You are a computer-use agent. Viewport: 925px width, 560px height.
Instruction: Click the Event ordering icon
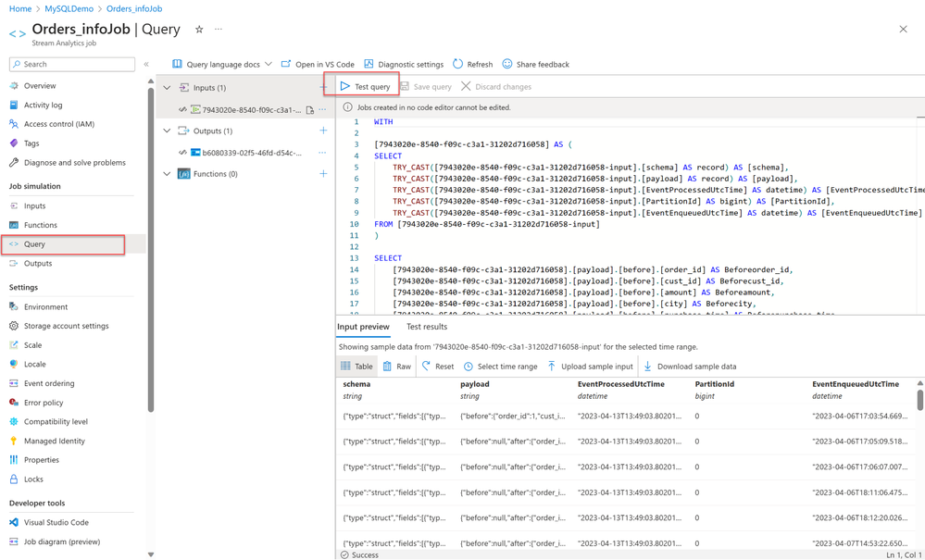[14, 384]
